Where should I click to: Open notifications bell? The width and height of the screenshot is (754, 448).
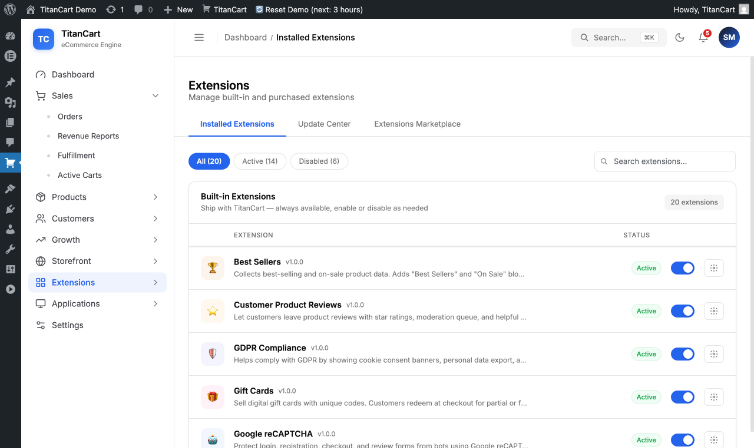[x=704, y=37]
